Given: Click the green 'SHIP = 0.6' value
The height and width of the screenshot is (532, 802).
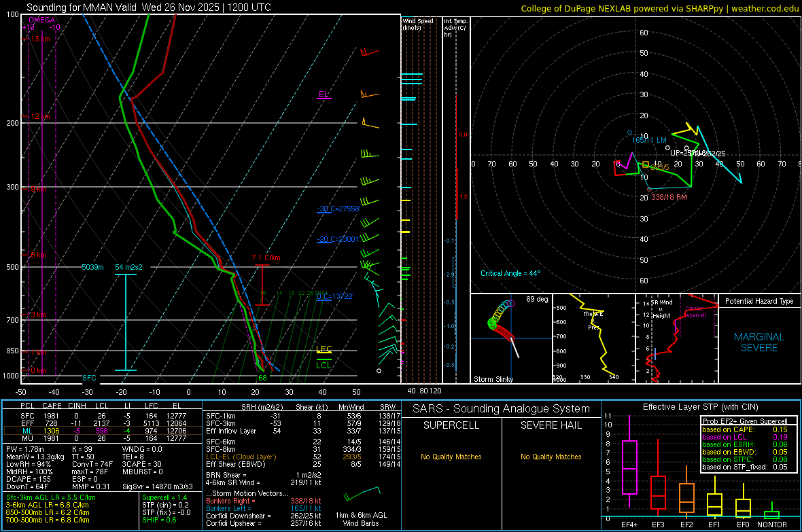Looking at the screenshot, I should [x=159, y=520].
